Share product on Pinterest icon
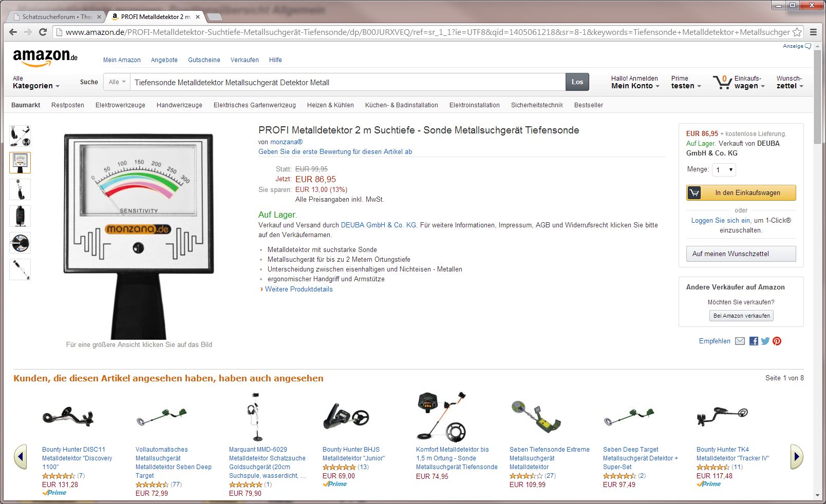 [x=777, y=341]
